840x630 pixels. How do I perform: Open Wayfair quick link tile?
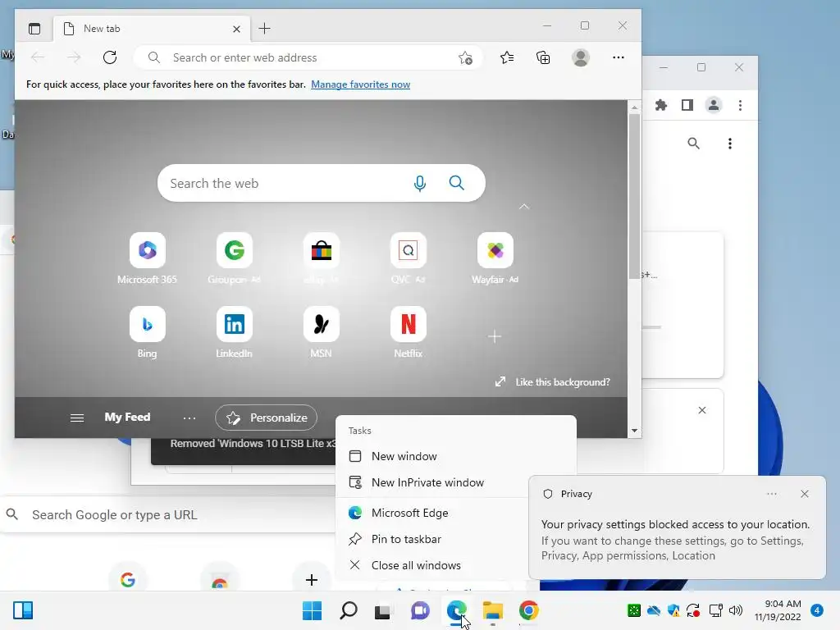[x=495, y=250]
